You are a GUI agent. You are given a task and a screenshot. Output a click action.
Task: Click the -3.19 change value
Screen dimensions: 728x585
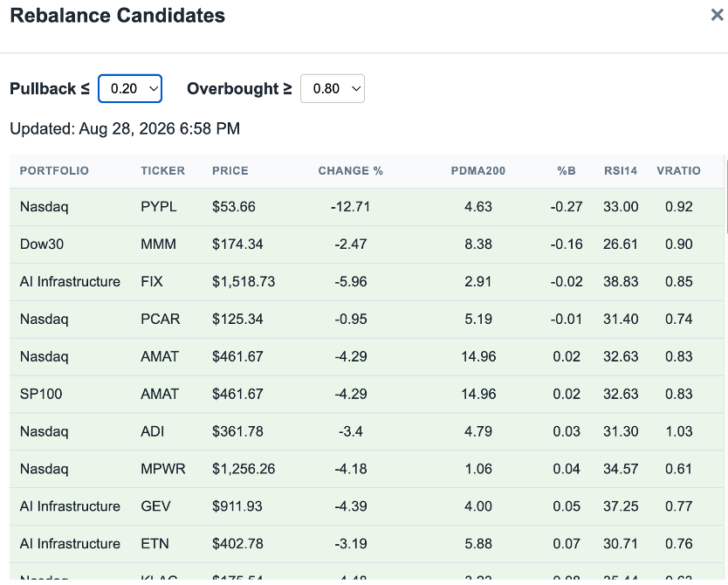click(351, 544)
